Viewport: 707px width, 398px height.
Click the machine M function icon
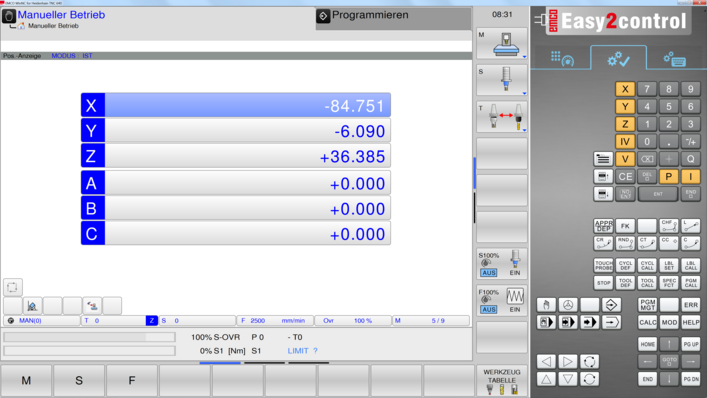coord(502,44)
